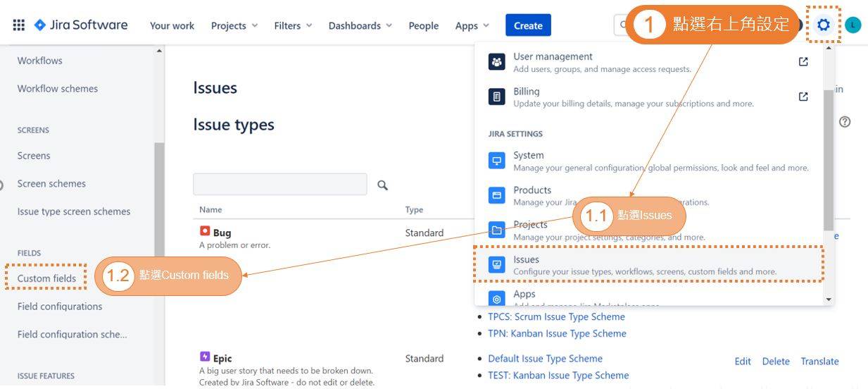Viewport: 868px width, 389px height.
Task: Open external link icon for User management
Action: pyautogui.click(x=803, y=62)
